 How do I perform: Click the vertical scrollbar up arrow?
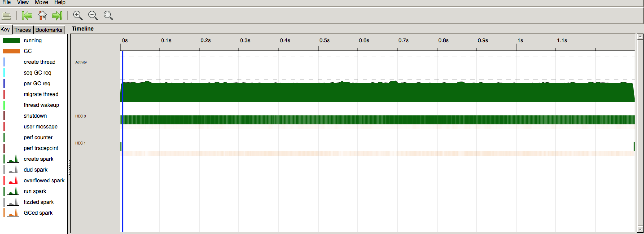(640, 37)
